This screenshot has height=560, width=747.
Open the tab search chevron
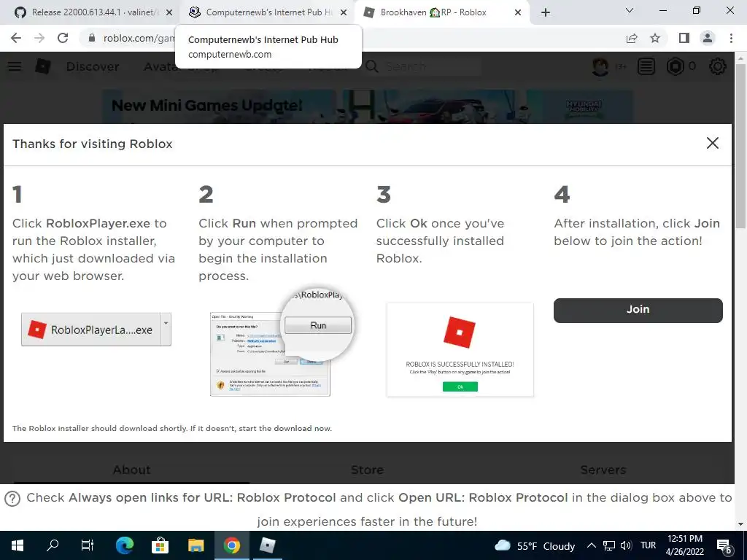point(630,10)
